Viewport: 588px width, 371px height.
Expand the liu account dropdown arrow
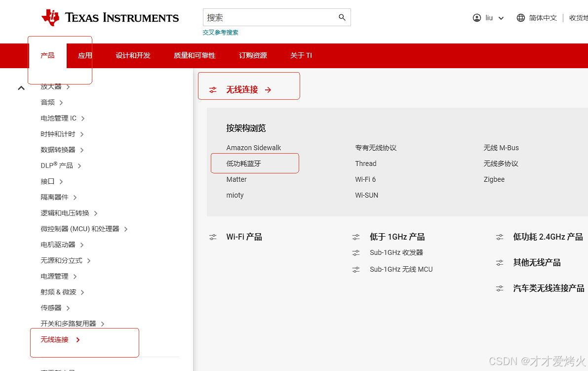(501, 18)
